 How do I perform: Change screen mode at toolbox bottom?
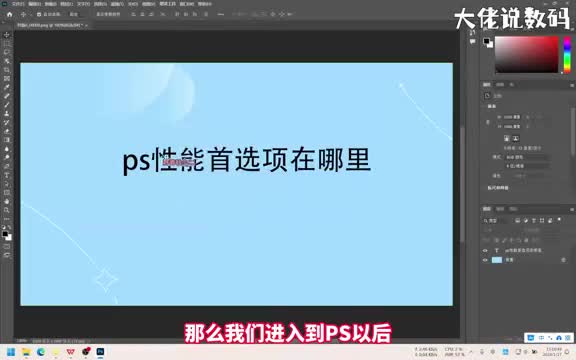pos(7,255)
